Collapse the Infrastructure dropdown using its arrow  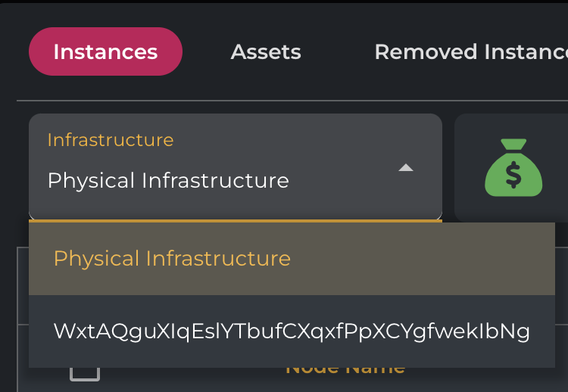(x=406, y=167)
